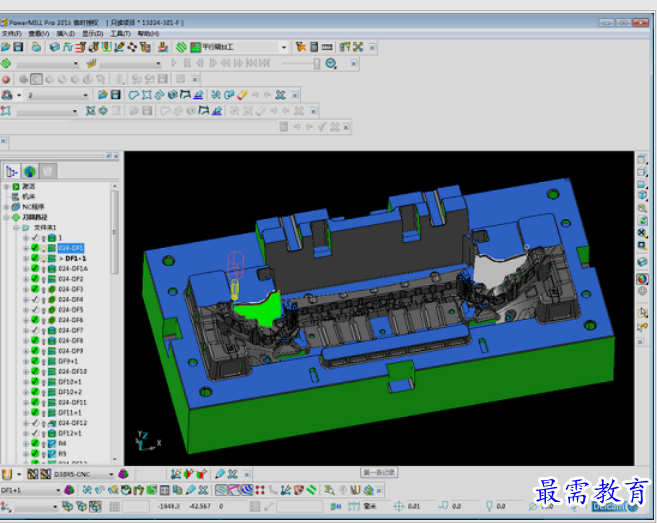Click the top ISO view cube icon
Screen dimensions: 657x523
pos(642,196)
